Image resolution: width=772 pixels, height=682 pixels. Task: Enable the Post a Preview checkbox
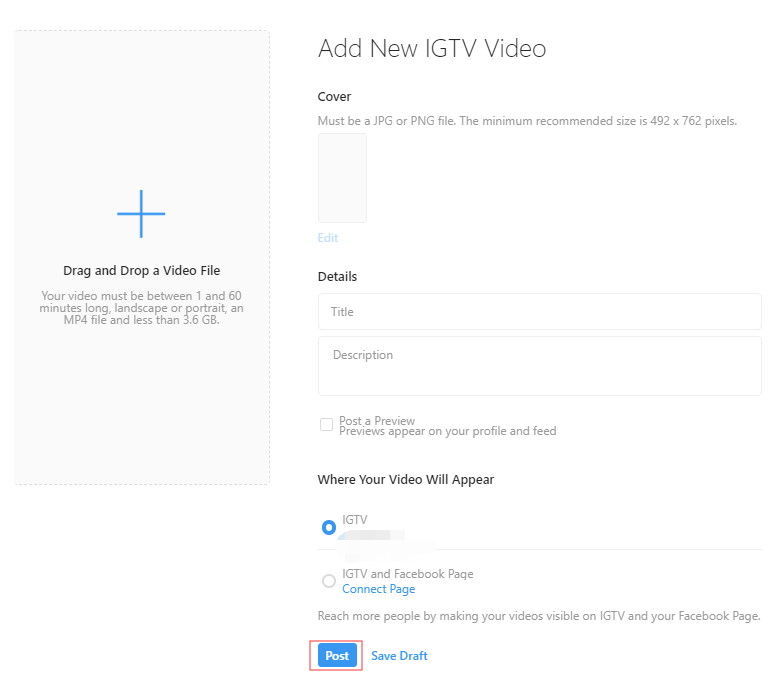[x=326, y=424]
